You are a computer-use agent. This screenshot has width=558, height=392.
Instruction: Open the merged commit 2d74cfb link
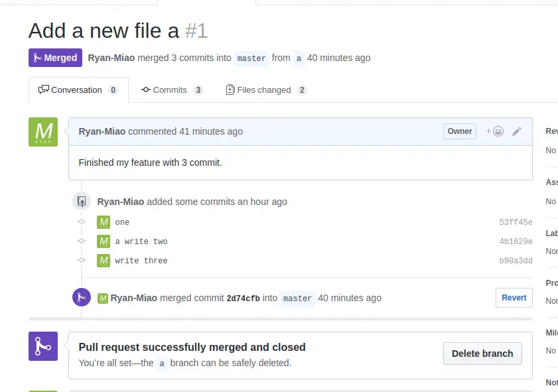pyautogui.click(x=244, y=298)
